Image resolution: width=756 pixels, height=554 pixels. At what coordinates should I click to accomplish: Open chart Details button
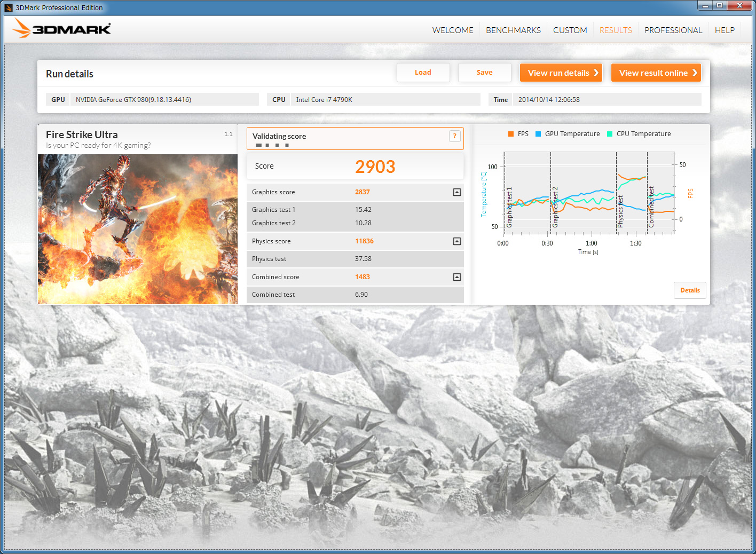tap(690, 290)
